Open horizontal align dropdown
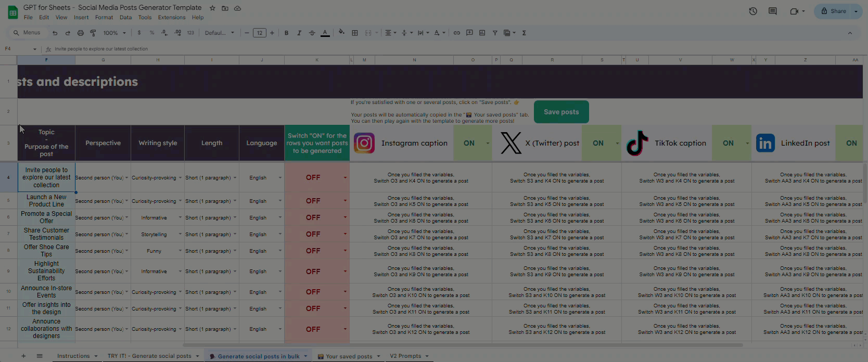Image resolution: width=868 pixels, height=362 pixels. tap(390, 33)
